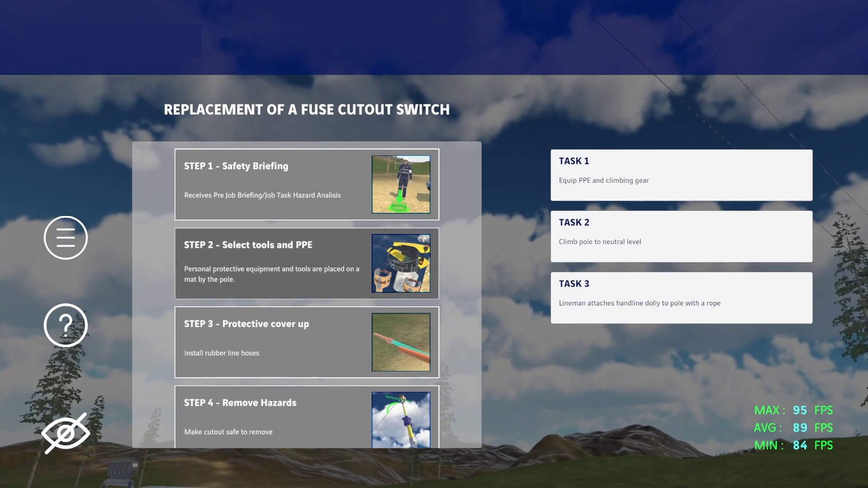Click the Remove Hazards hot stick thumbnail
The height and width of the screenshot is (488, 868).
pyautogui.click(x=401, y=420)
